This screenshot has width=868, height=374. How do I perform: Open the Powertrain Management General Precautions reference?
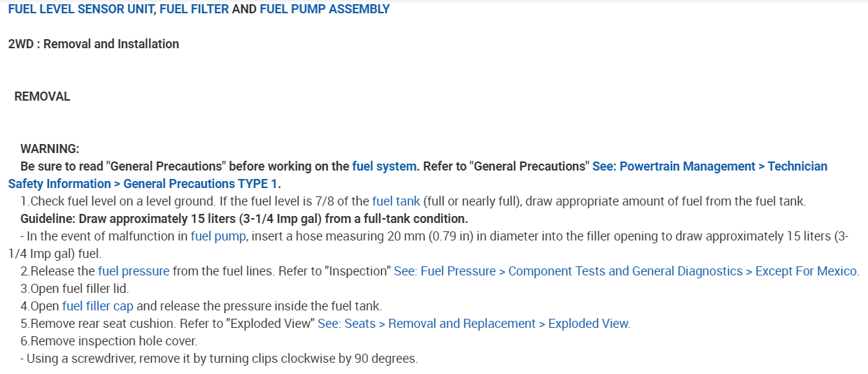click(x=709, y=166)
